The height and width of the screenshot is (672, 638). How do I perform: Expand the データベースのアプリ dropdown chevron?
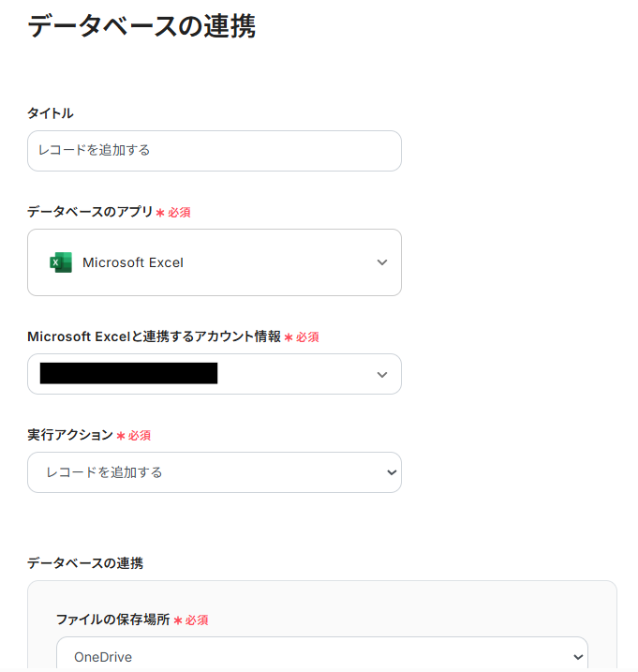coord(381,262)
